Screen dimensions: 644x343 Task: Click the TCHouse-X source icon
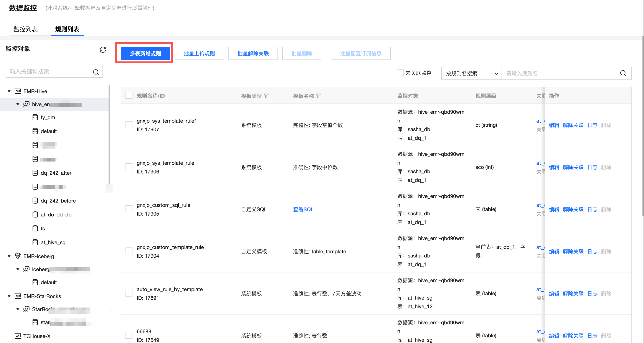coord(18,336)
